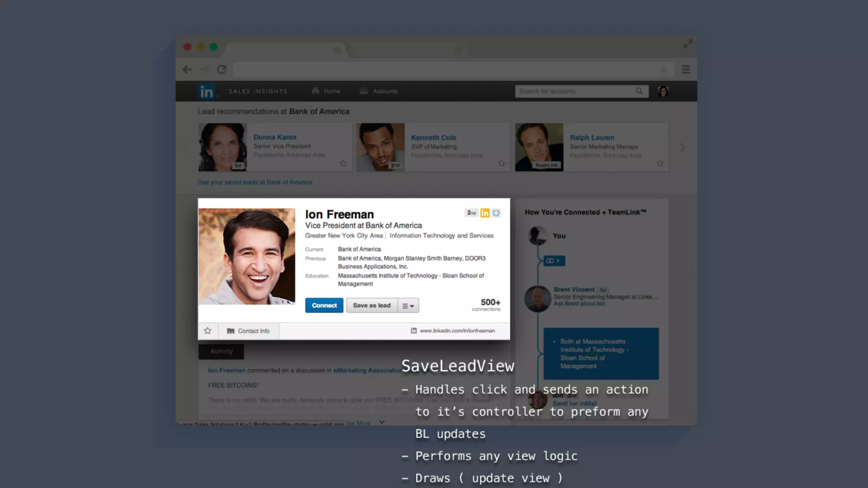
Task: Click the orange LinkedIn badge icon
Action: 484,213
